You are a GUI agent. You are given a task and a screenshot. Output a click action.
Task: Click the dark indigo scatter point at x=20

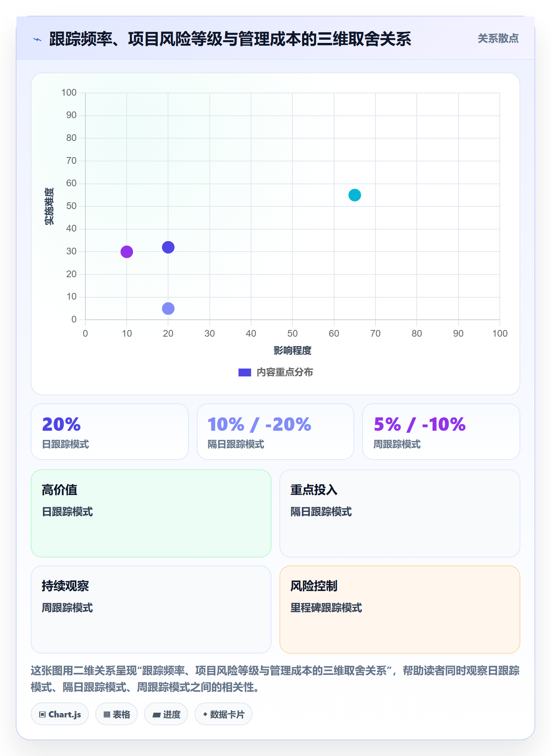[168, 247]
